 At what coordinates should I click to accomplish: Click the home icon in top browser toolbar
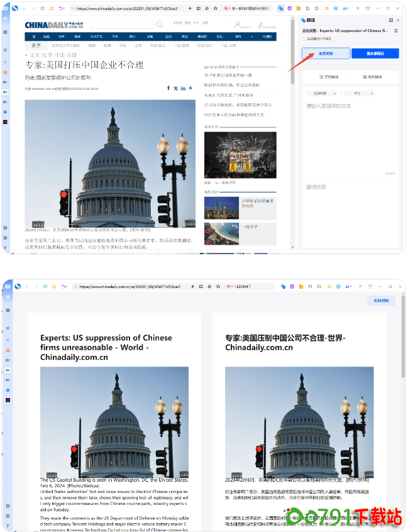tap(52, 9)
